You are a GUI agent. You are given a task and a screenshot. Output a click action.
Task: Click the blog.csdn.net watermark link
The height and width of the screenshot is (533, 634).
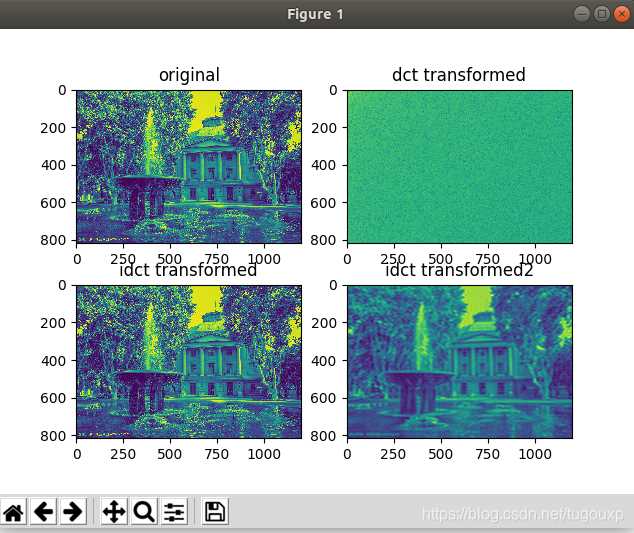pos(522,514)
